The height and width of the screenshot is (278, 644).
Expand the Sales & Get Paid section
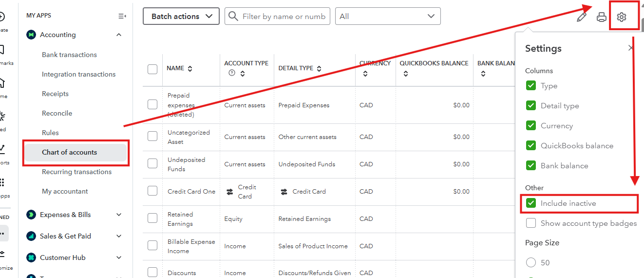point(119,236)
